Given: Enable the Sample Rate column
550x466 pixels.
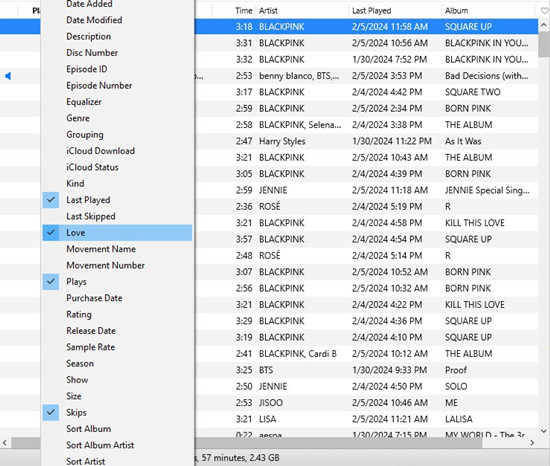Looking at the screenshot, I should coord(117,347).
